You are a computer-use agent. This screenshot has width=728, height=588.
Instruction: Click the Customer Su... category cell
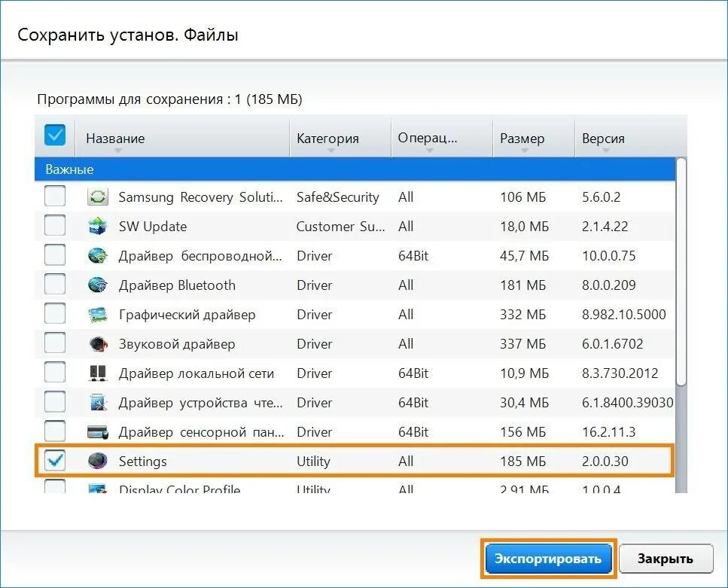point(341,226)
